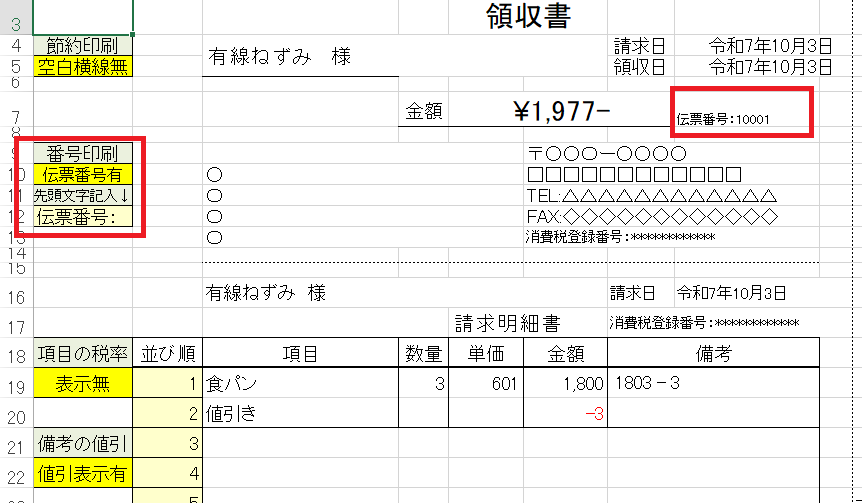Click the 請求明細書 heading cell

(x=507, y=324)
